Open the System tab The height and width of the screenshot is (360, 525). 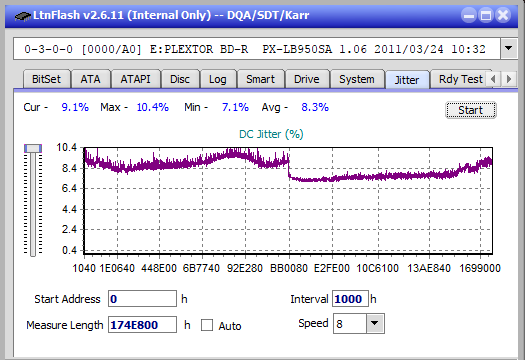pos(357,79)
